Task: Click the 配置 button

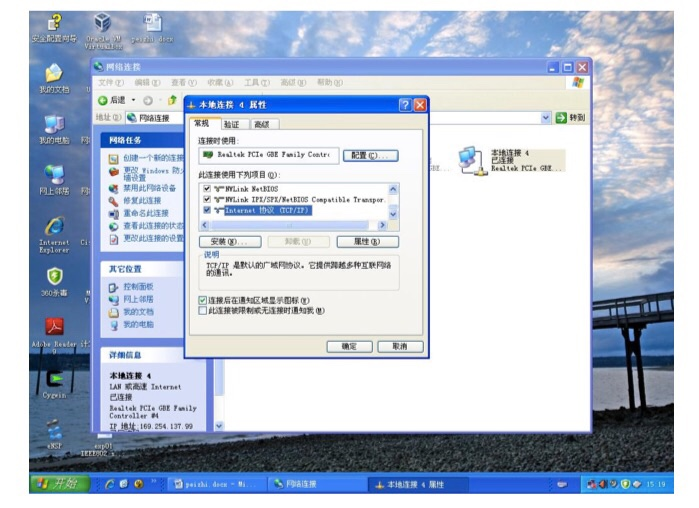Action: pos(370,156)
